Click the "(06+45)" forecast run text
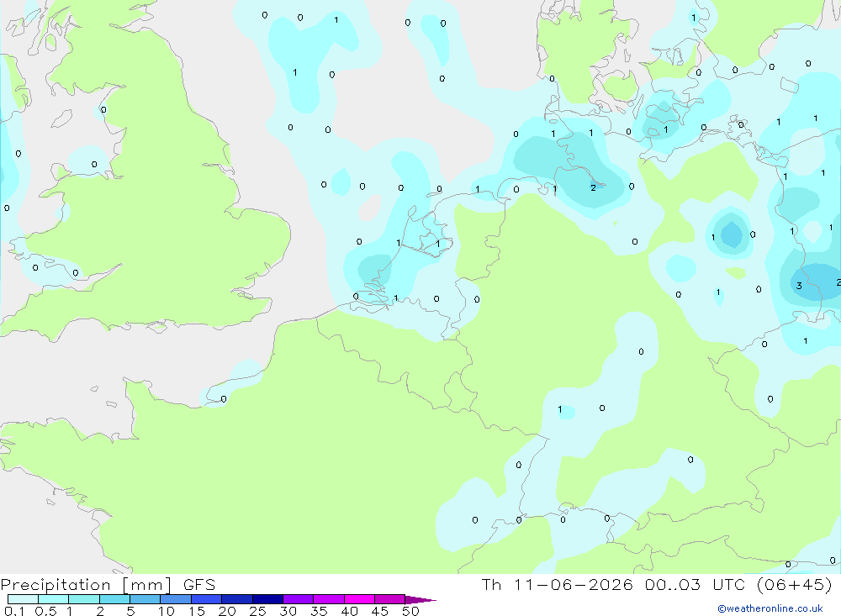Viewport: 841px width, 616px height. point(795,584)
